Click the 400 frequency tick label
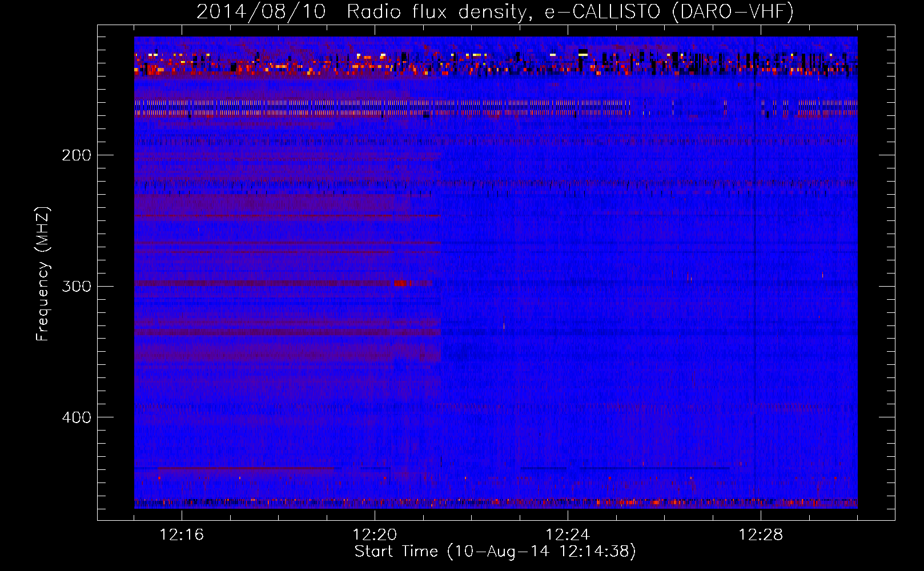The image size is (924, 571). coord(77,417)
